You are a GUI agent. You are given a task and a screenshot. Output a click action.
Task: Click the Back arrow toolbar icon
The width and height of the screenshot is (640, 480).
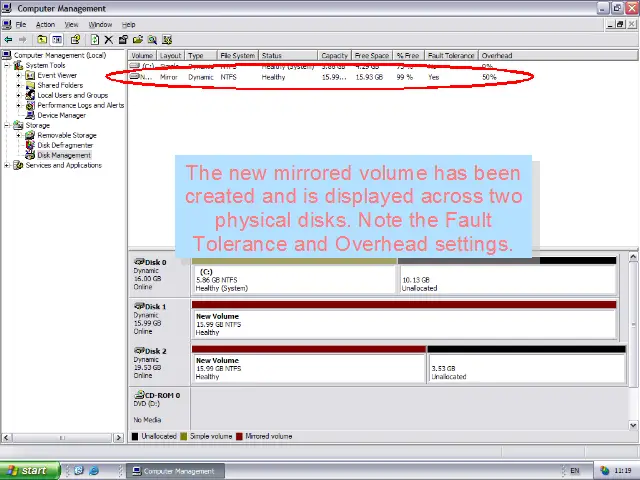8,40
